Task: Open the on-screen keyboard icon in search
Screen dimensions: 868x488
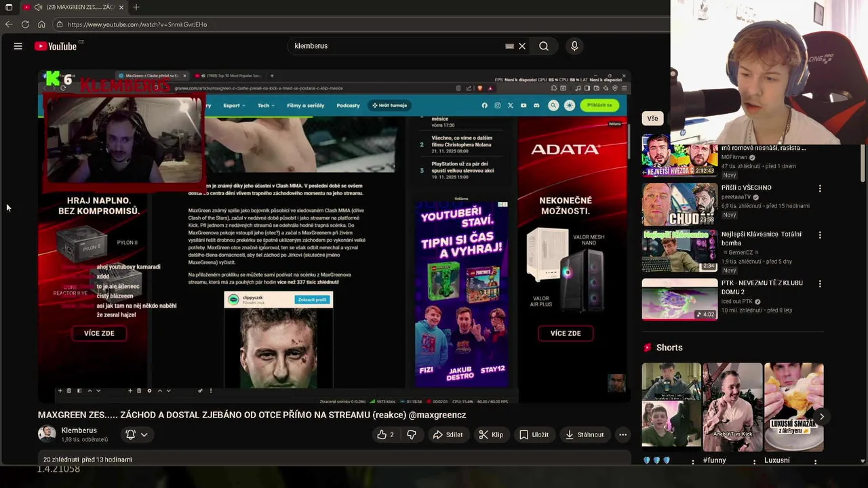Action: pyautogui.click(x=509, y=46)
